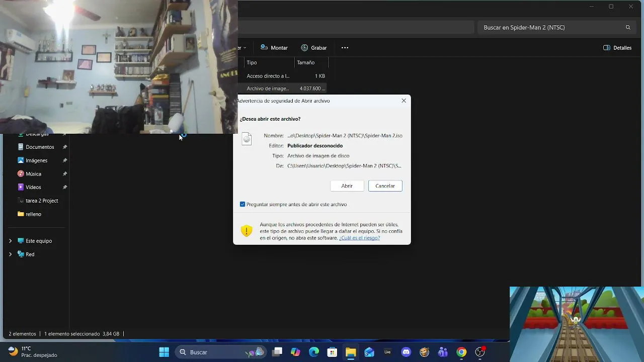Switch to Google Chrome on the taskbar
This screenshot has width=644, height=362.
point(461,352)
